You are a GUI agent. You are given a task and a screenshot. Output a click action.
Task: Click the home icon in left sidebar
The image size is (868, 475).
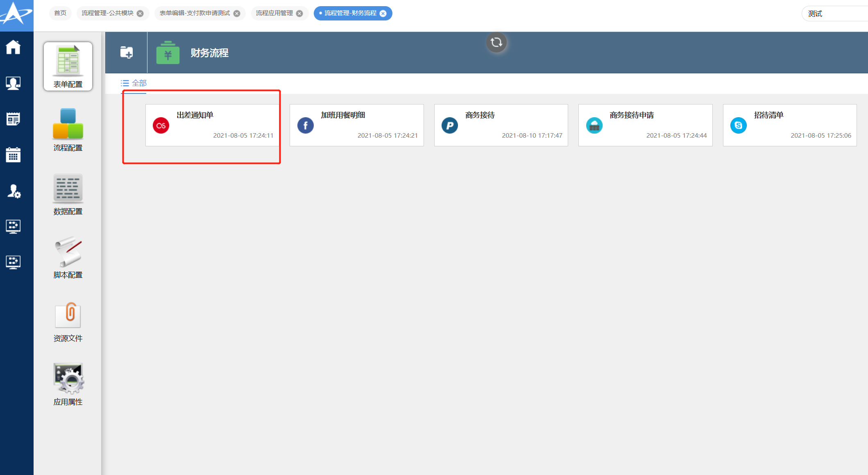(x=13, y=47)
